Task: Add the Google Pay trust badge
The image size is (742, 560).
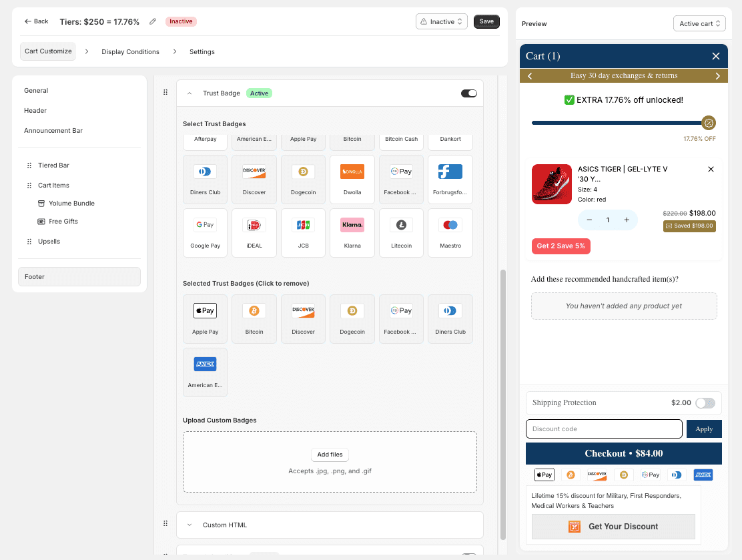Action: coord(205,233)
